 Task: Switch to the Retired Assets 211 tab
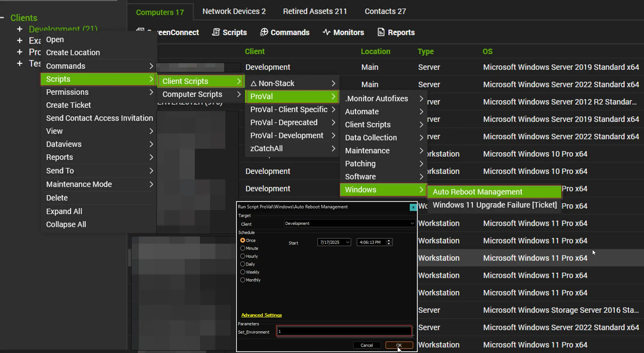[315, 11]
